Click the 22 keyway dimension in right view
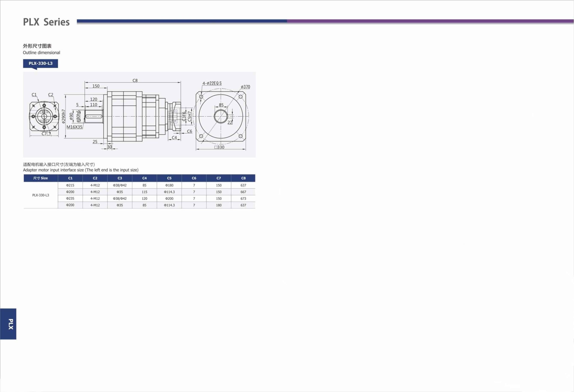This screenshot has height=392, width=574. 230,122
